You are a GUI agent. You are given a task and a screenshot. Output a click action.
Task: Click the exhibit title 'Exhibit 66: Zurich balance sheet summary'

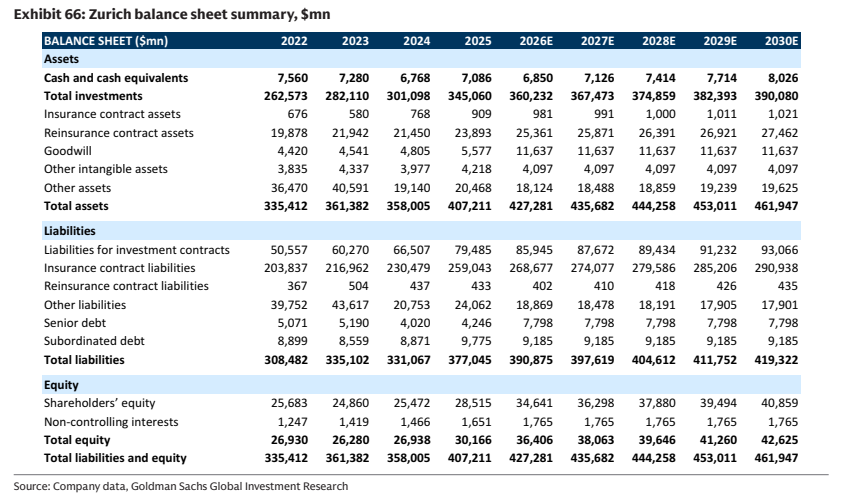172,15
